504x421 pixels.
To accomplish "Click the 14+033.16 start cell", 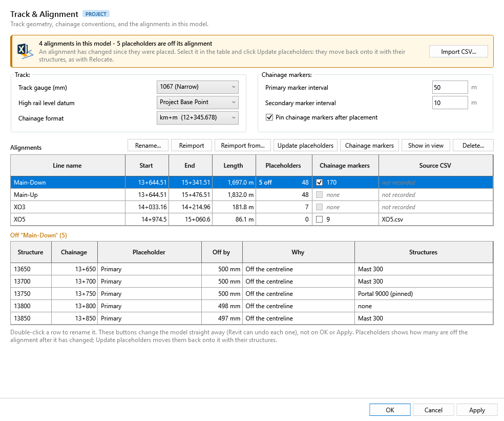I will point(147,207).
